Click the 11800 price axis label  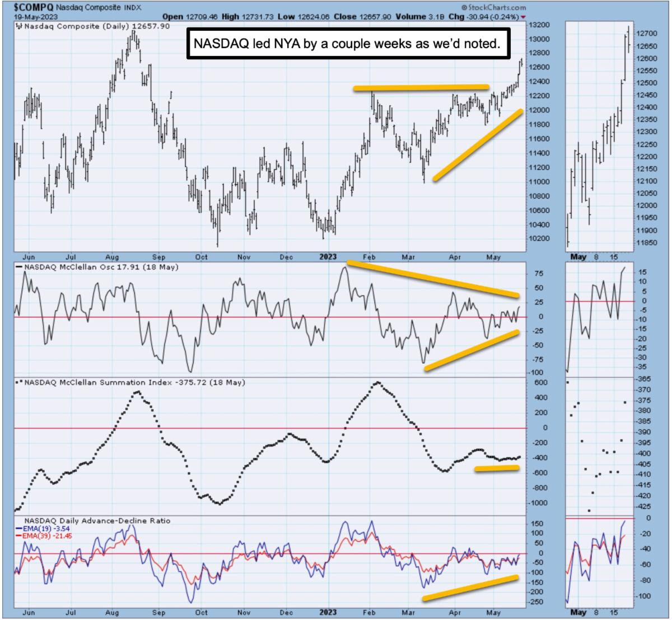(540, 124)
